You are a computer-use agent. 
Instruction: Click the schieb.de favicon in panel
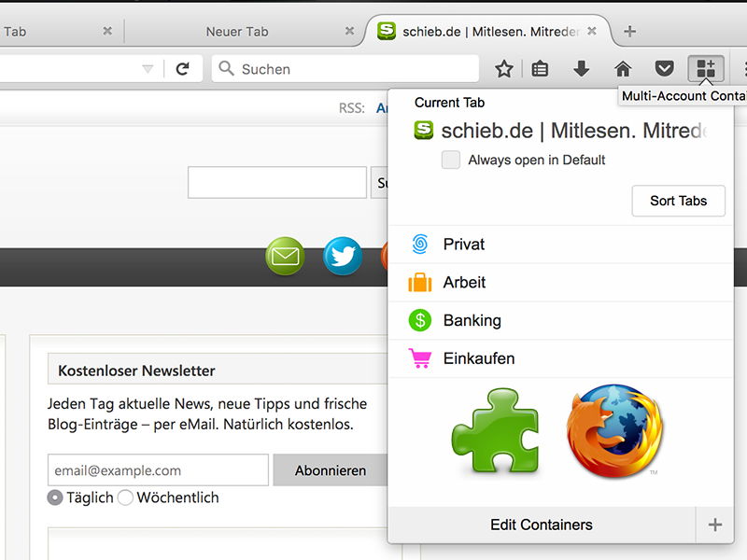point(424,131)
